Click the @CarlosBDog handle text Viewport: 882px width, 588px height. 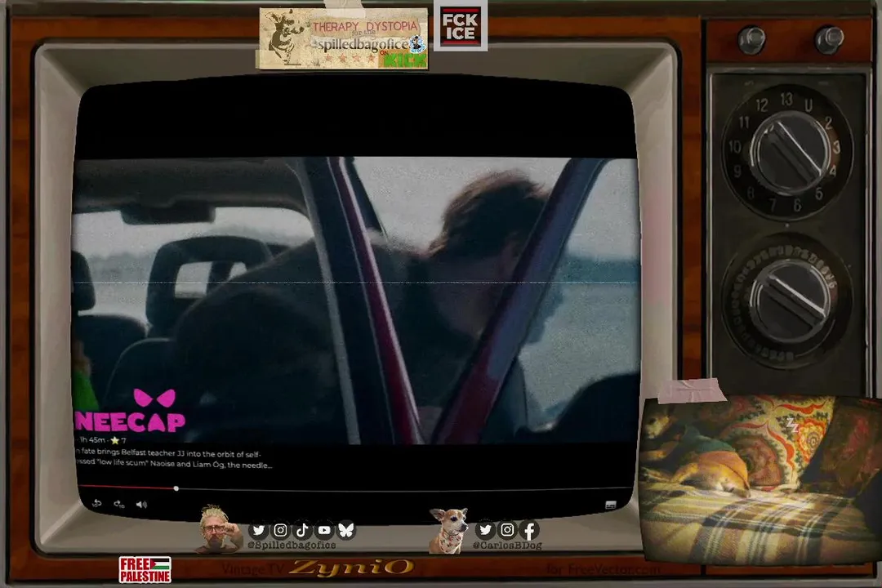coord(507,546)
